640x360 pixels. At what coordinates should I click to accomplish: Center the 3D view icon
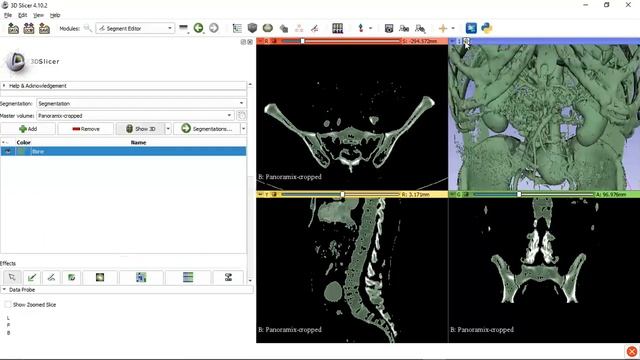(466, 41)
